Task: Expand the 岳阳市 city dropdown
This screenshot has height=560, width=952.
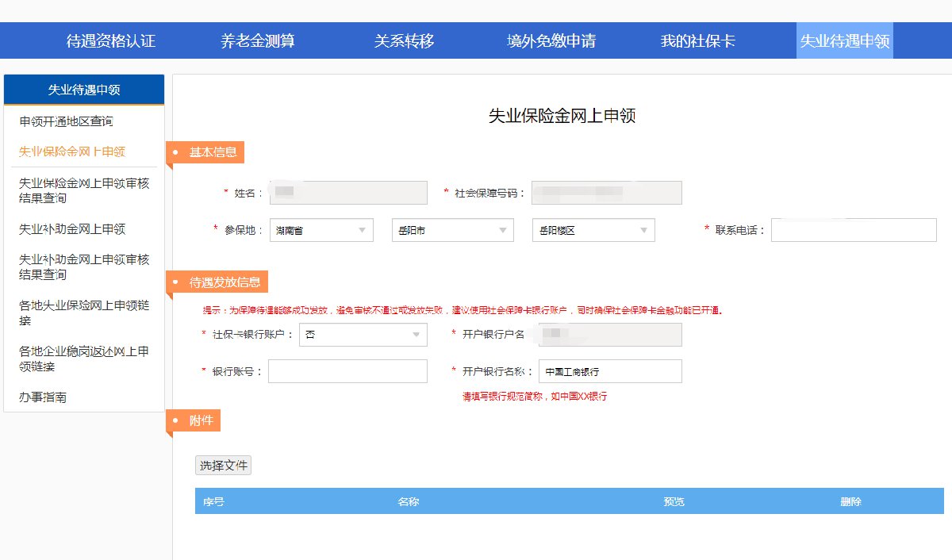Action: coord(452,230)
